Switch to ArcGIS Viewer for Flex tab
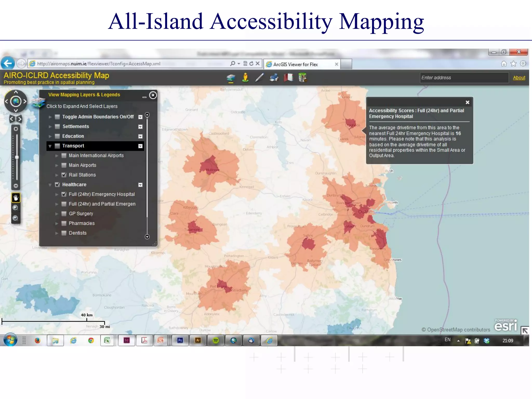The height and width of the screenshot is (399, 532). pos(295,64)
